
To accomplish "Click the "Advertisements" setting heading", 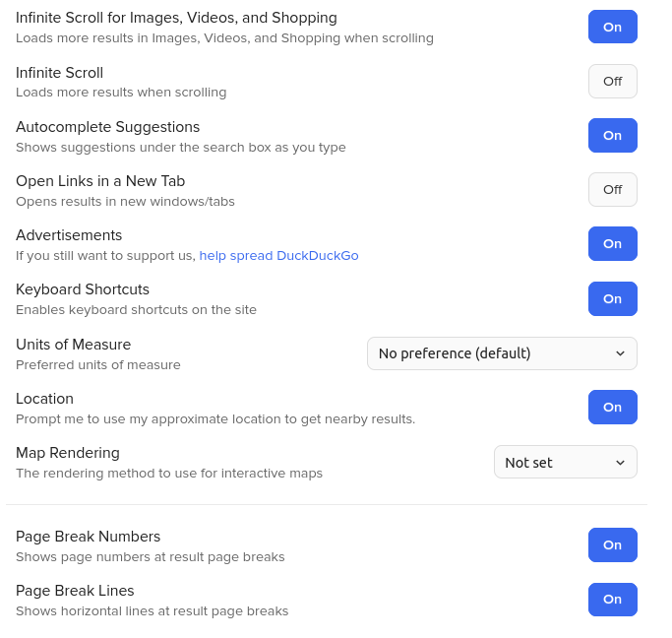I will click(x=69, y=235).
